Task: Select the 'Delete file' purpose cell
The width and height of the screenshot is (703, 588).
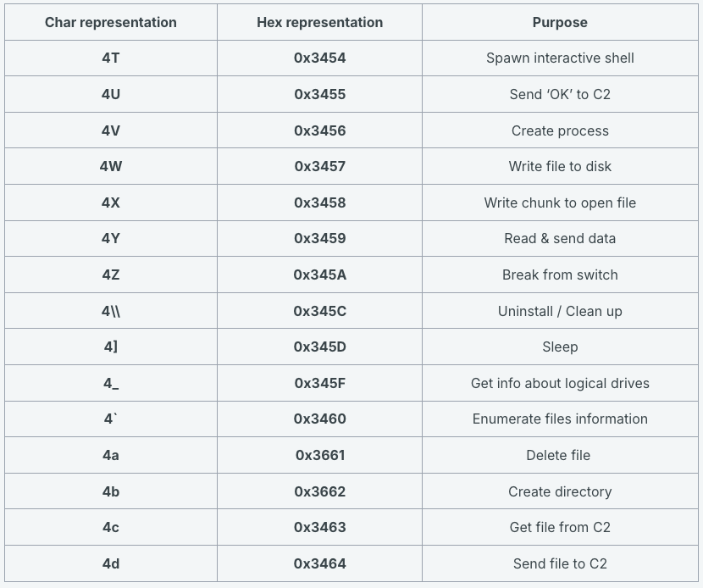Action: (558, 456)
